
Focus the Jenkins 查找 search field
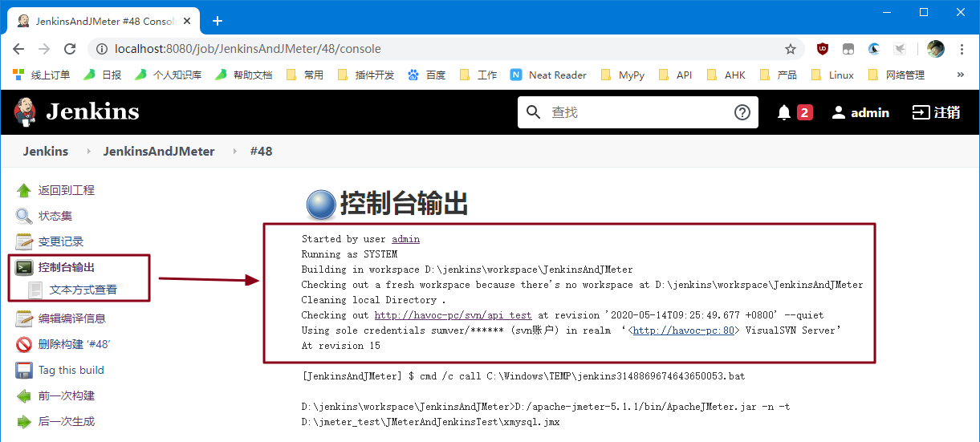pyautogui.click(x=638, y=112)
